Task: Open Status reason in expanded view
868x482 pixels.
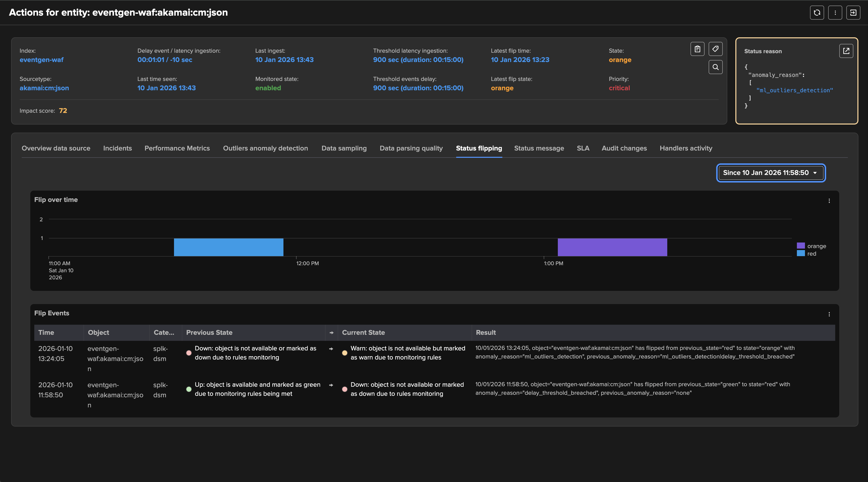Action: 846,51
